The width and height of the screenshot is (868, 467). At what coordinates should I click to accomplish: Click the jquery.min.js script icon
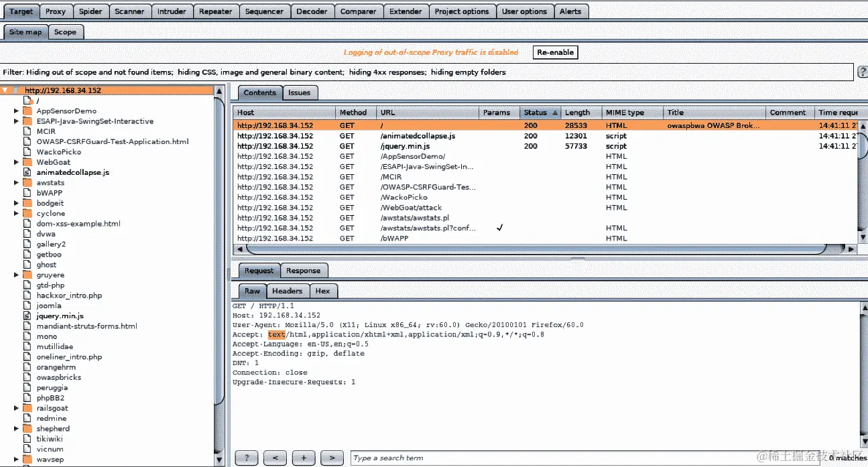point(27,316)
